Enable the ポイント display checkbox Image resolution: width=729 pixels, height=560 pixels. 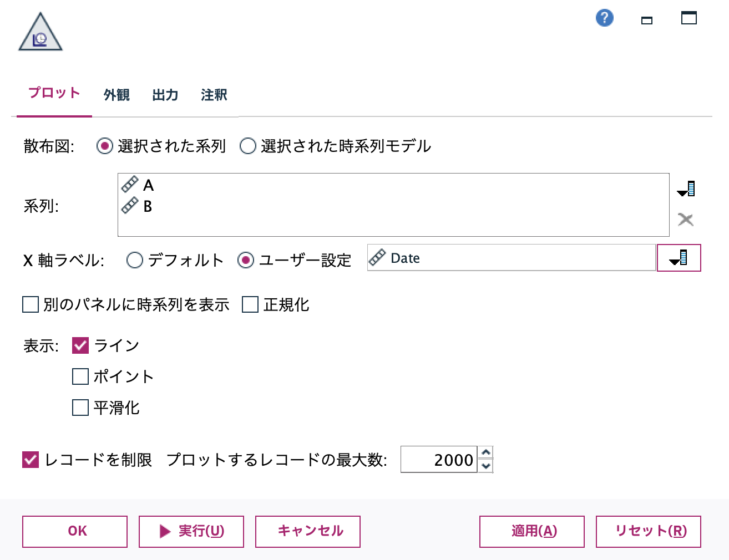(x=80, y=376)
